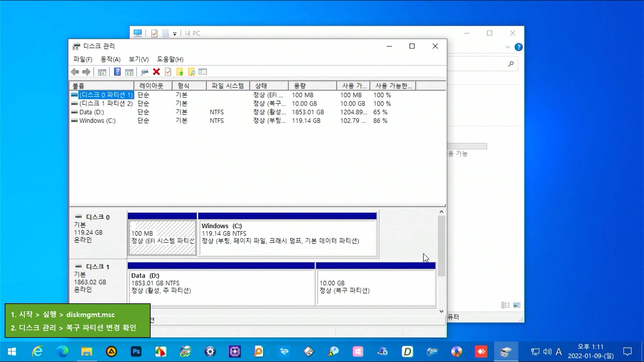Click the Forward arrow in Disk Management toolbar
The image size is (644, 362).
tap(87, 72)
